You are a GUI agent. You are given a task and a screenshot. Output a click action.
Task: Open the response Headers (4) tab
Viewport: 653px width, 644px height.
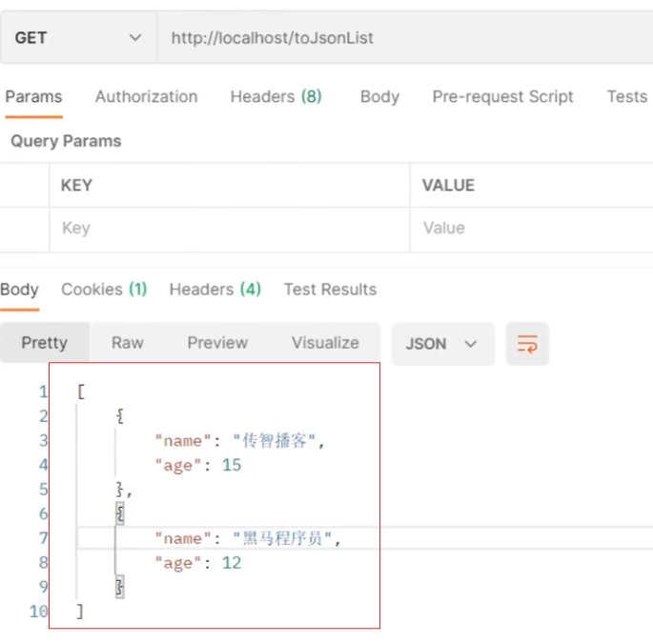tap(214, 290)
